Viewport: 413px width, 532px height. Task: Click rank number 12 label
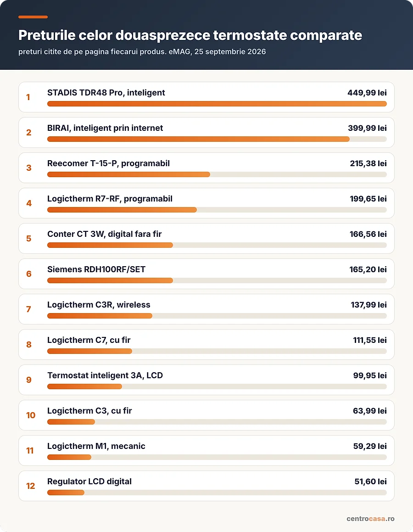[x=31, y=486]
